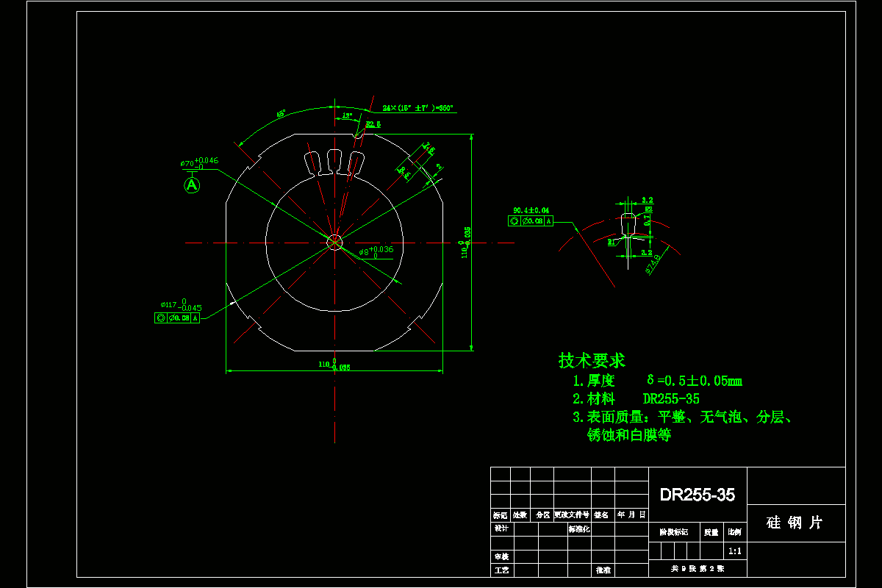Click the '标准化' title block cell
The height and width of the screenshot is (588, 882).
579,528
